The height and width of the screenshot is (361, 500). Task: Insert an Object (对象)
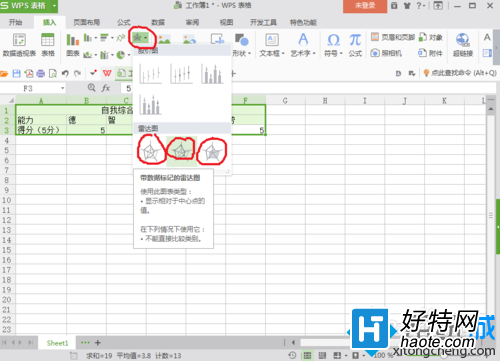point(430,37)
